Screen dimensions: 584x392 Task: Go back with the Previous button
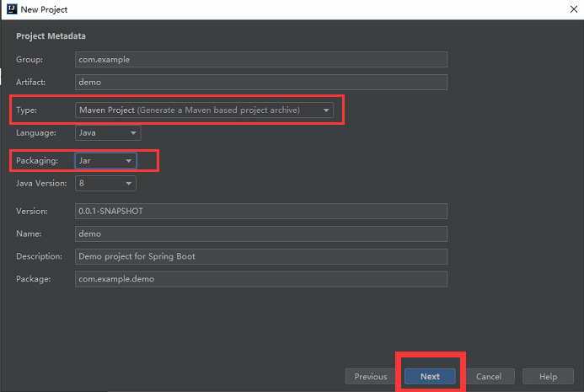pos(371,376)
